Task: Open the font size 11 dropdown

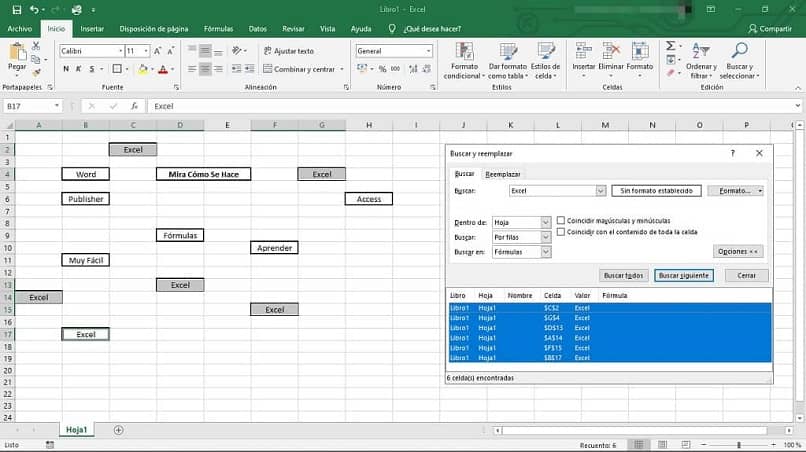Action: click(146, 51)
